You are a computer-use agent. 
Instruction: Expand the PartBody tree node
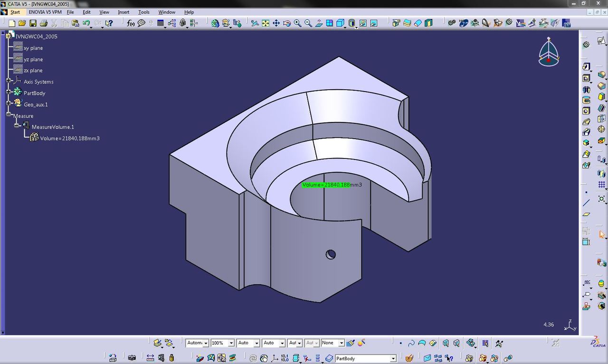point(9,92)
